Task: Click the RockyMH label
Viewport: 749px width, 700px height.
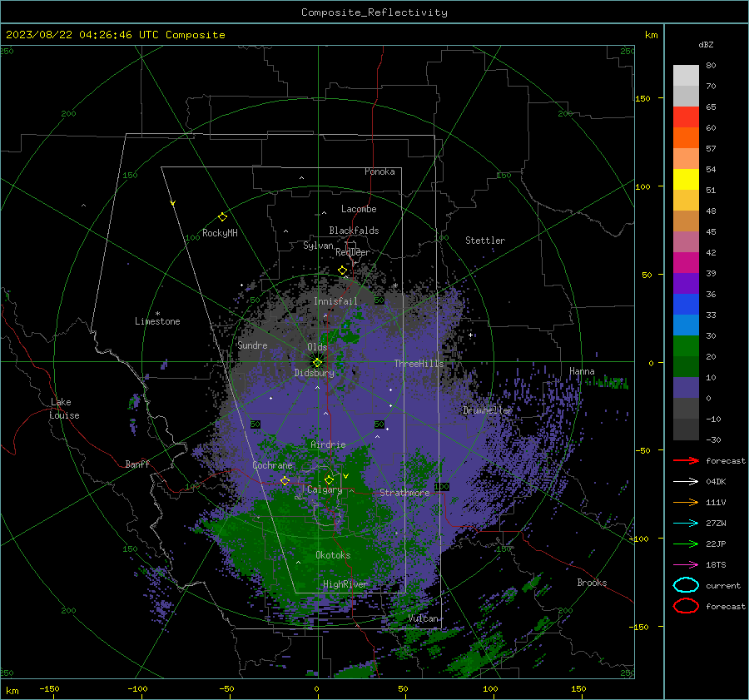Action: (x=220, y=233)
